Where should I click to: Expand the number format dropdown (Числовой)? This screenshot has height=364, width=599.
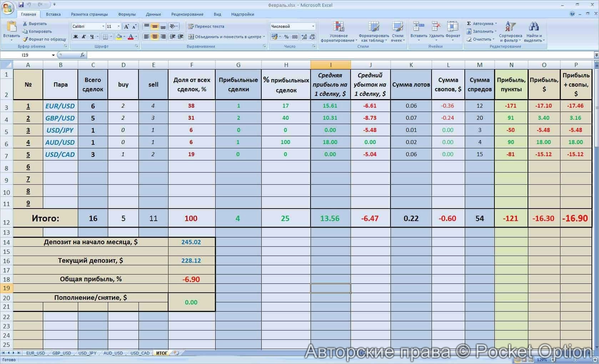(313, 26)
